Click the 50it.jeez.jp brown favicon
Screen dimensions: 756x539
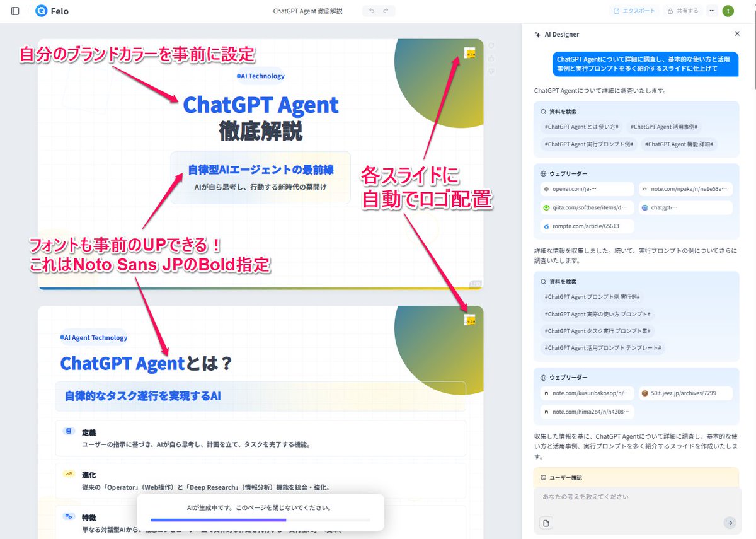[644, 393]
